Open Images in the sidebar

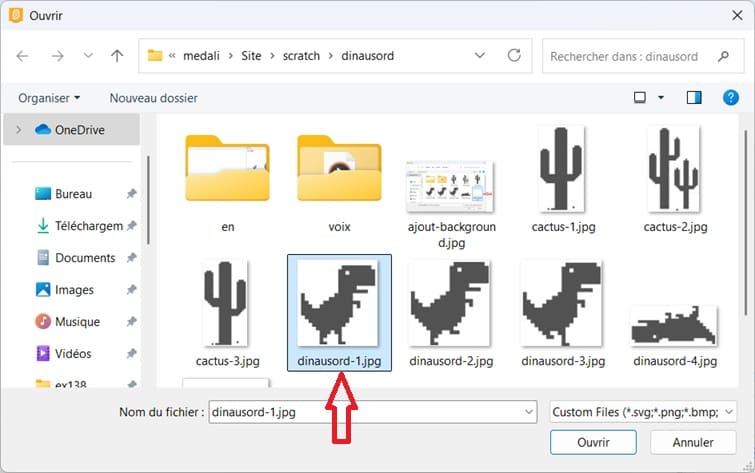coord(65,289)
